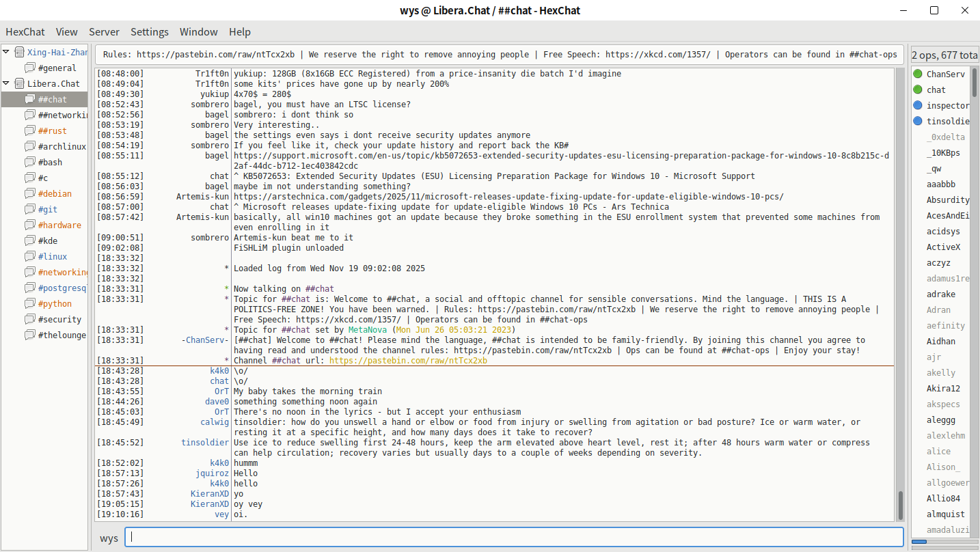Screen dimensions: 980x552
Task: Click the blue status dot beside tinsoldier
Action: pyautogui.click(x=918, y=121)
